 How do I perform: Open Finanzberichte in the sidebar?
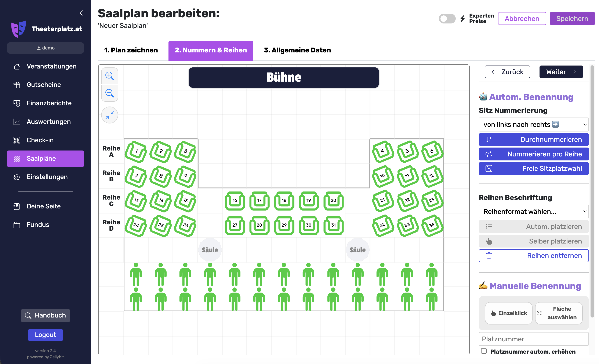click(49, 103)
